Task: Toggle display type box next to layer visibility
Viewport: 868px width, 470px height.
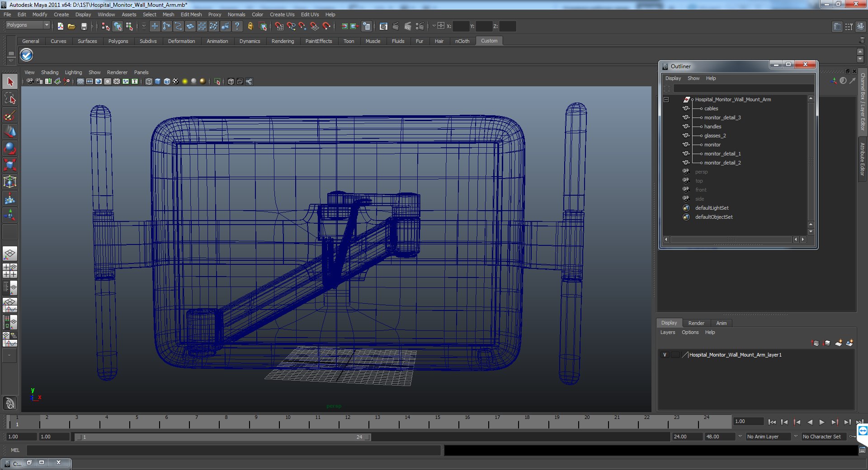Action: (x=675, y=355)
